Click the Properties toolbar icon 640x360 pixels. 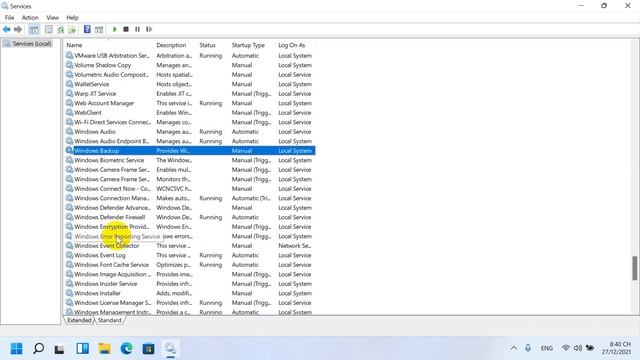pyautogui.click(x=49, y=29)
